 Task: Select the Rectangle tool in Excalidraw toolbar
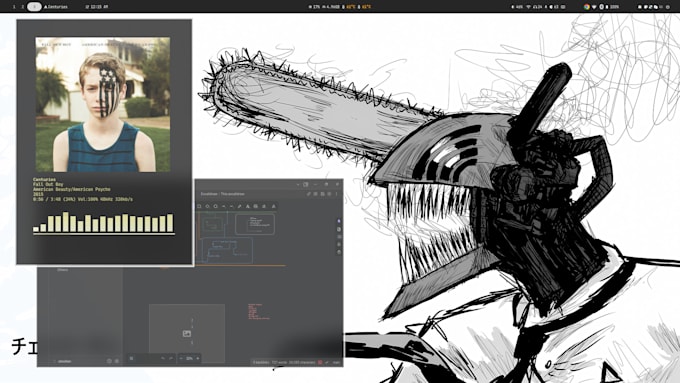click(199, 206)
